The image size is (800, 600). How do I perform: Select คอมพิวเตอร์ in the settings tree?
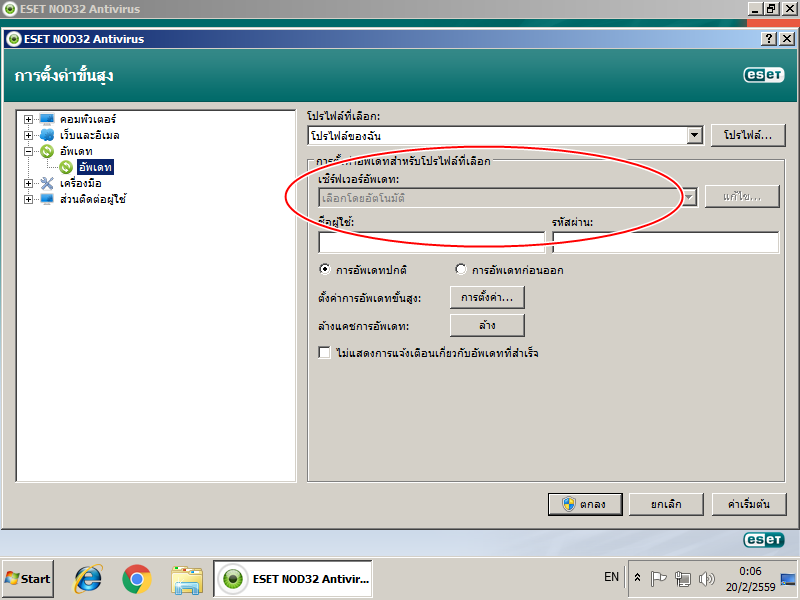pyautogui.click(x=88, y=119)
